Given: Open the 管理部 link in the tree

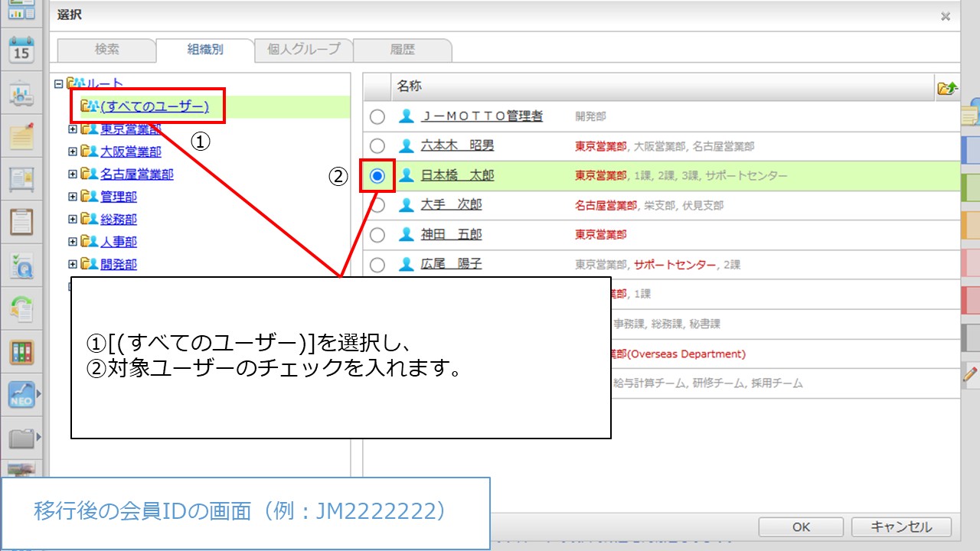Looking at the screenshot, I should [119, 197].
